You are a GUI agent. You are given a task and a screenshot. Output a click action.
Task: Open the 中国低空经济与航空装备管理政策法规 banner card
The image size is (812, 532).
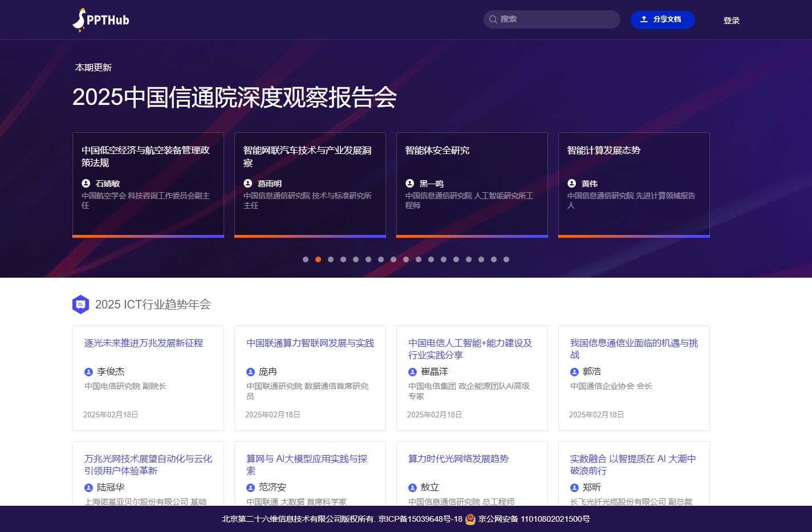tap(148, 185)
